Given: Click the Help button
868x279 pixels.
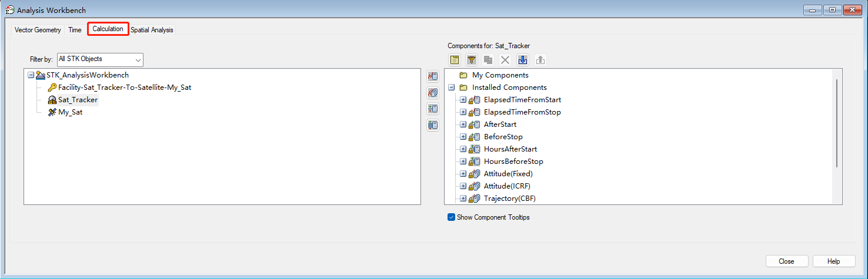Looking at the screenshot, I should click(x=834, y=261).
